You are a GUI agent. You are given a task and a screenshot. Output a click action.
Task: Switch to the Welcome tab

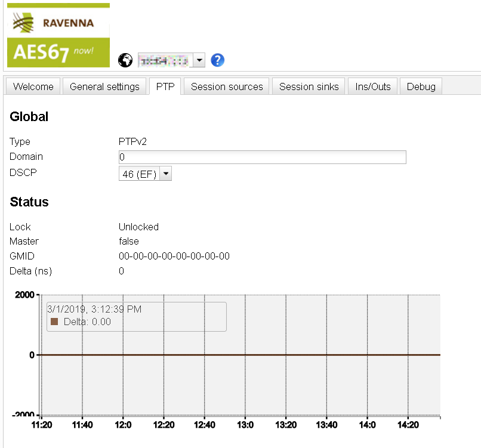33,86
